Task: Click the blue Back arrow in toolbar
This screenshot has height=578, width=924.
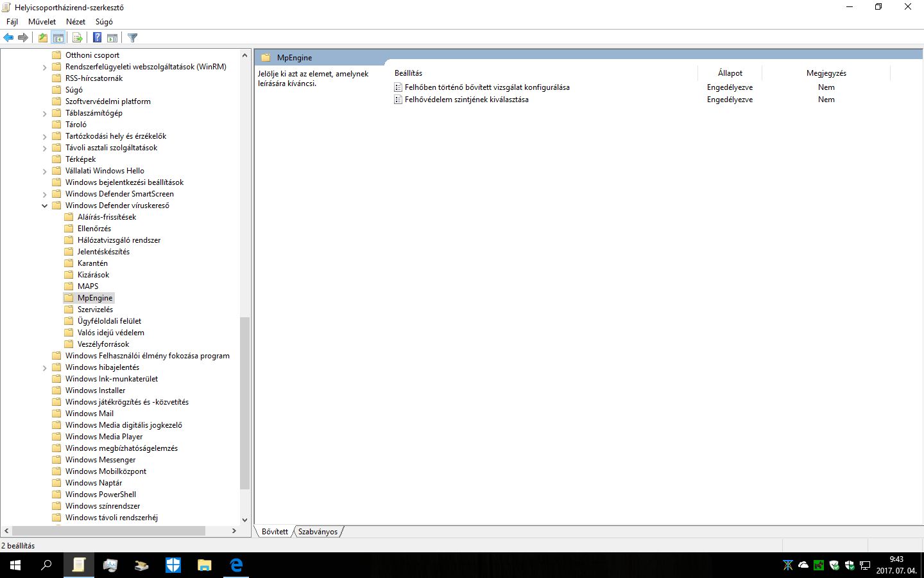Action: click(8, 38)
